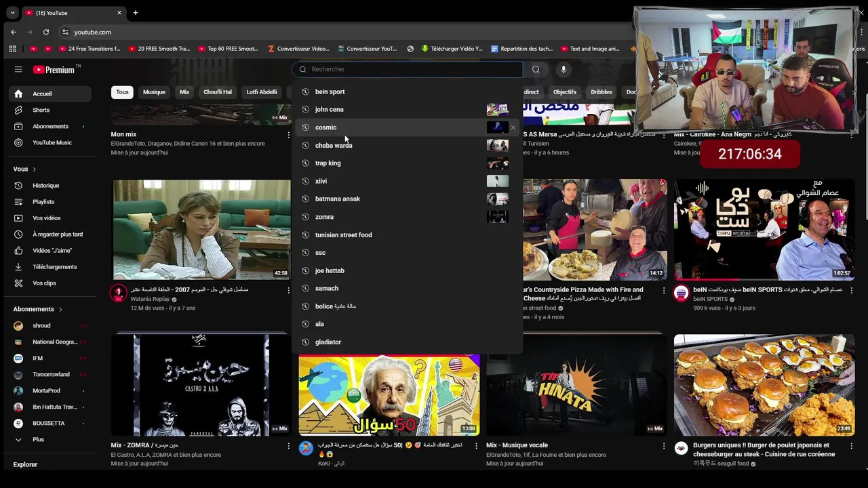The height and width of the screenshot is (488, 868).
Task: Select the 'xiivi' search suggestion
Action: pos(407,181)
